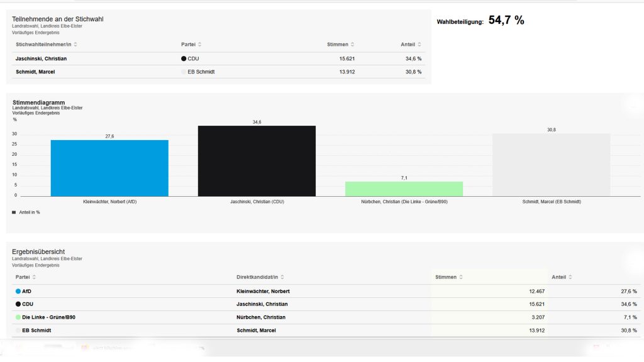Click black CDU dot in Ergebnisübersicht table
This screenshot has height=362, width=644.
click(18, 304)
